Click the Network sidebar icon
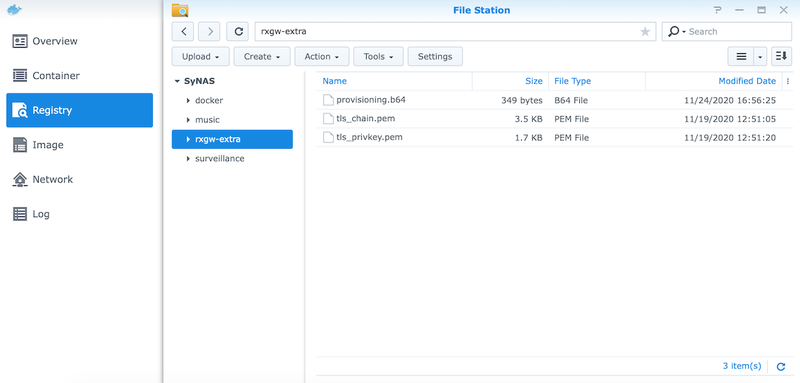800x383 pixels. [20, 180]
